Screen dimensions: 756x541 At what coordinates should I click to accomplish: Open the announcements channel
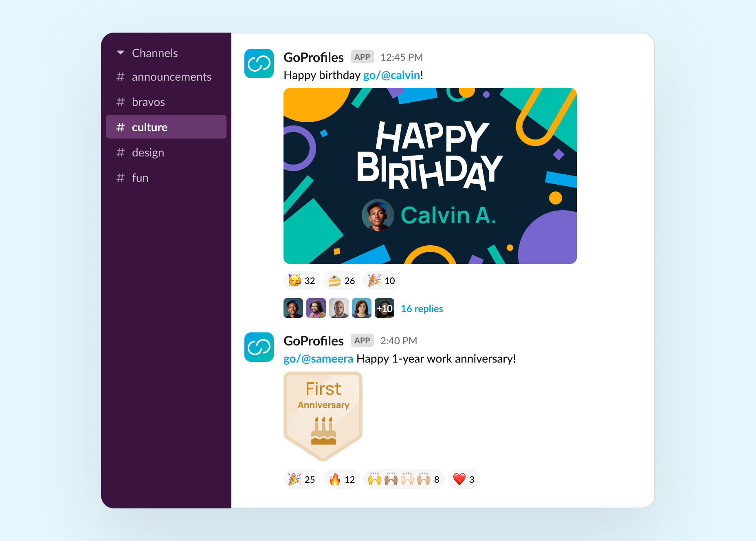[x=166, y=77]
